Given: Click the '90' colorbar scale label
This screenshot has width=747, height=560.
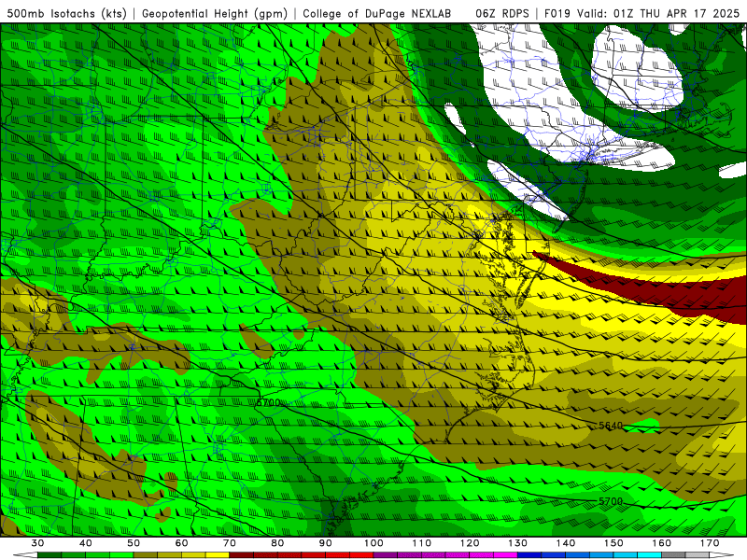Looking at the screenshot, I should pos(325,543).
